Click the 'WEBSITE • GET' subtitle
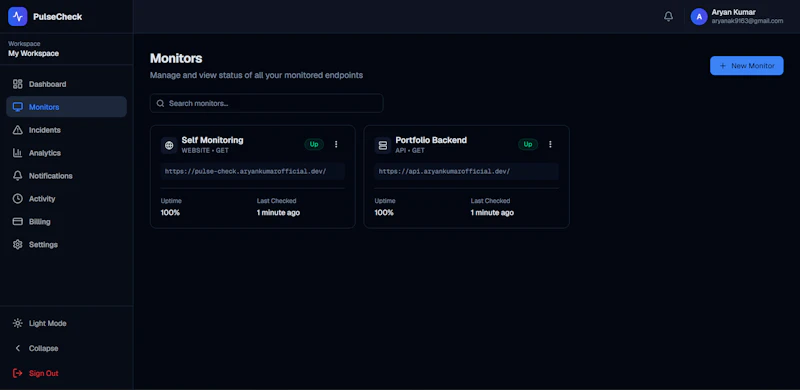800x390 pixels. (205, 151)
